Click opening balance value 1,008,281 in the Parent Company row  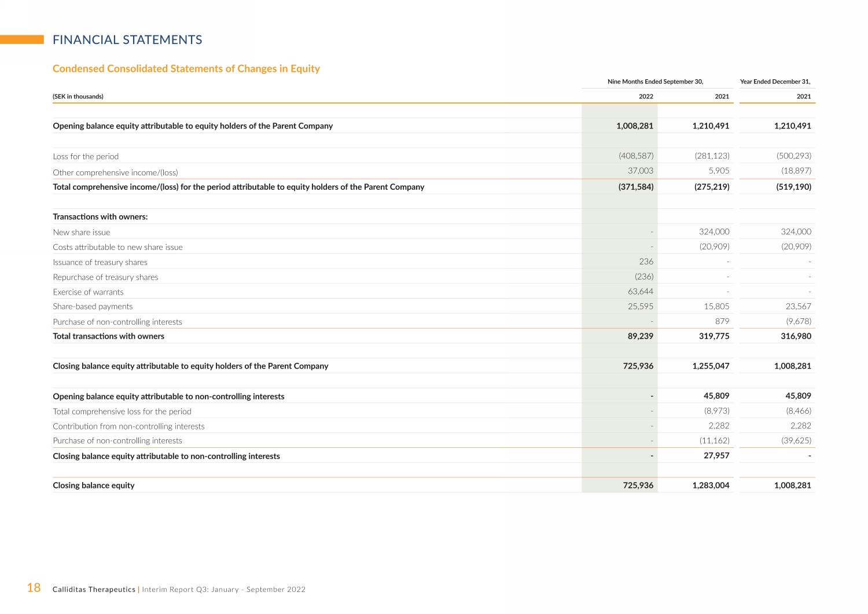click(635, 126)
